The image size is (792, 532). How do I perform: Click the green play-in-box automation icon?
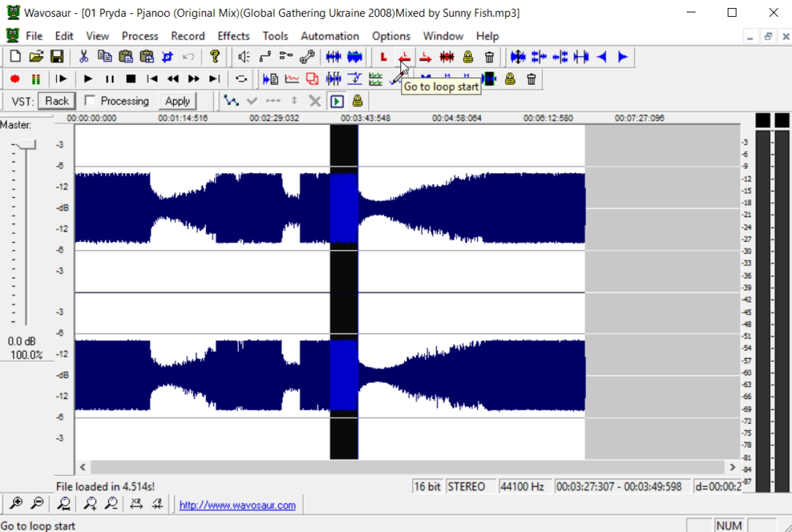pyautogui.click(x=337, y=101)
